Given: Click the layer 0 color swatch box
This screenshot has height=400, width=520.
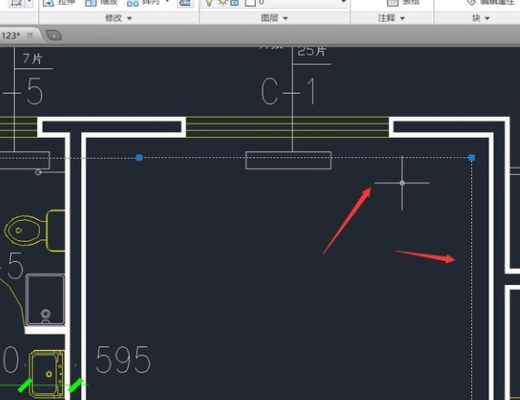Looking at the screenshot, I should click(x=250, y=3).
